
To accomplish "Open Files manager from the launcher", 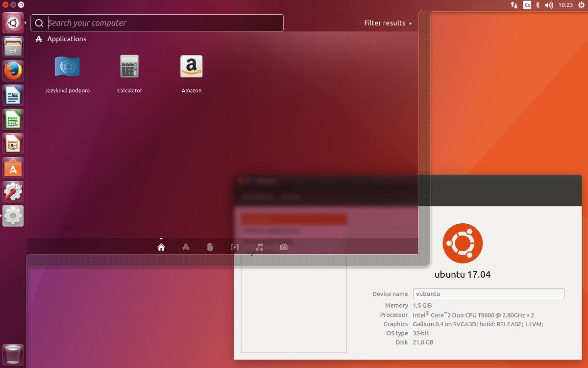I will [x=13, y=47].
